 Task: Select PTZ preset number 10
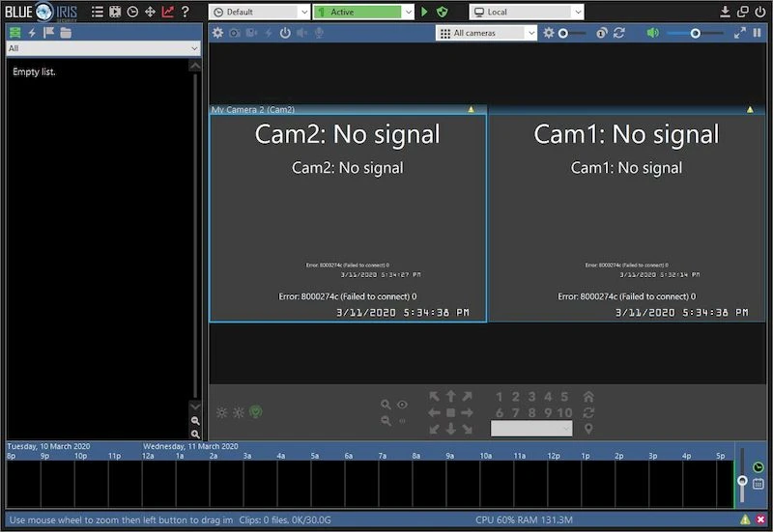point(564,413)
